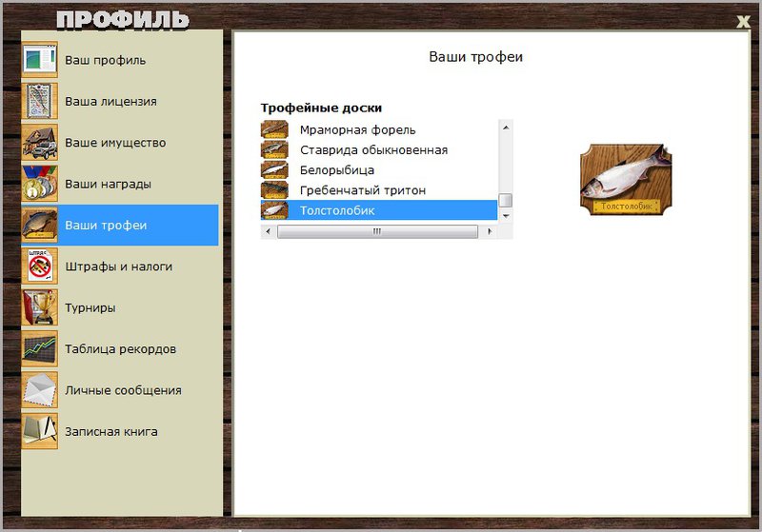Click the Ваше имущество house icon
This screenshot has height=532, width=762.
click(39, 142)
